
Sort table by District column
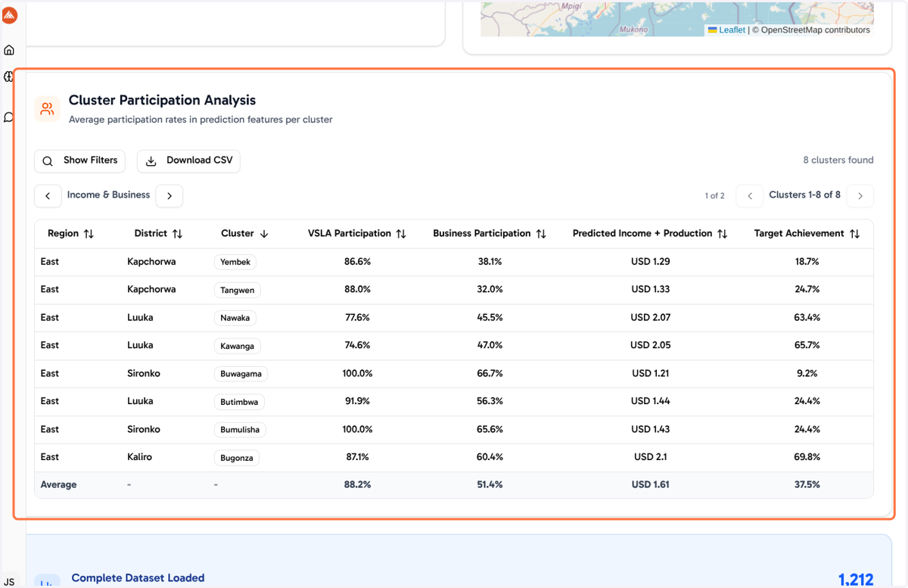177,234
